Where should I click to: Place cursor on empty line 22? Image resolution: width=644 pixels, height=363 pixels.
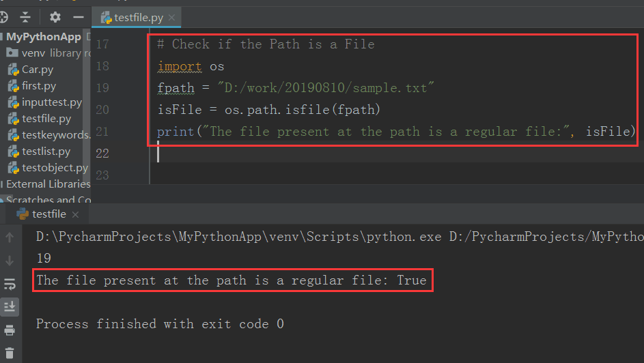point(398,154)
